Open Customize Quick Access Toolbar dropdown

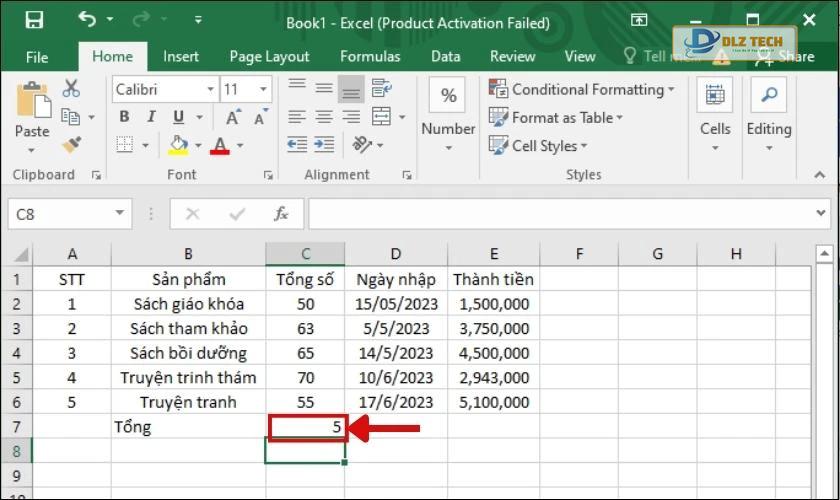point(198,20)
